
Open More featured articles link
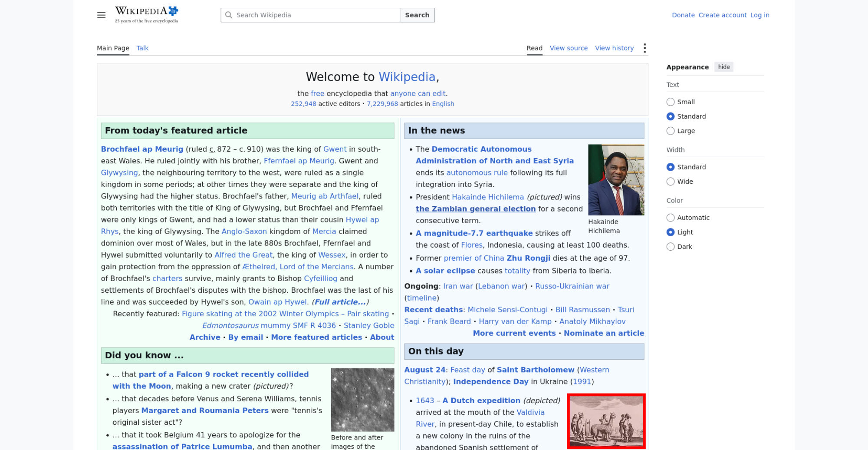pyautogui.click(x=316, y=337)
